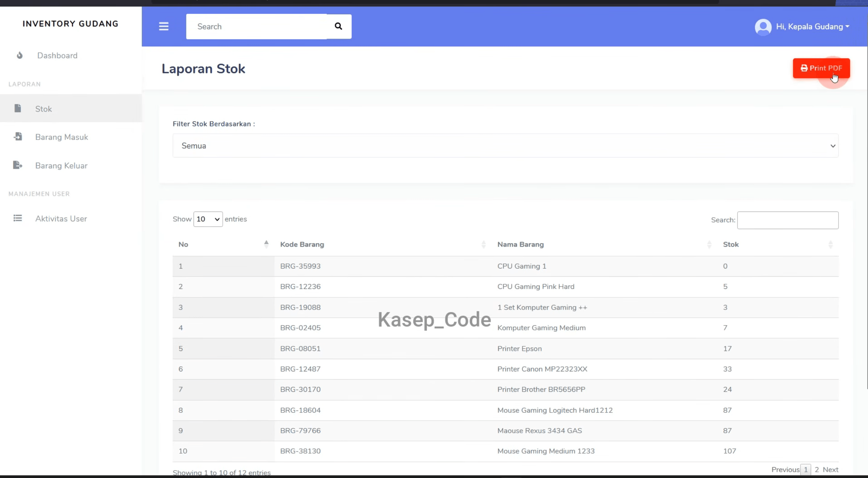Go to page 1 of table
Screen dimensions: 868x478
tap(806, 470)
